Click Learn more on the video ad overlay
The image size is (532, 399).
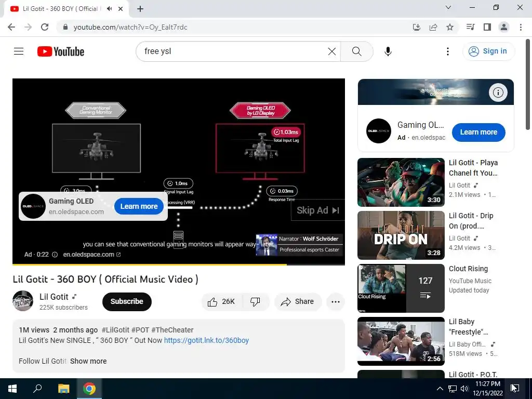point(139,206)
